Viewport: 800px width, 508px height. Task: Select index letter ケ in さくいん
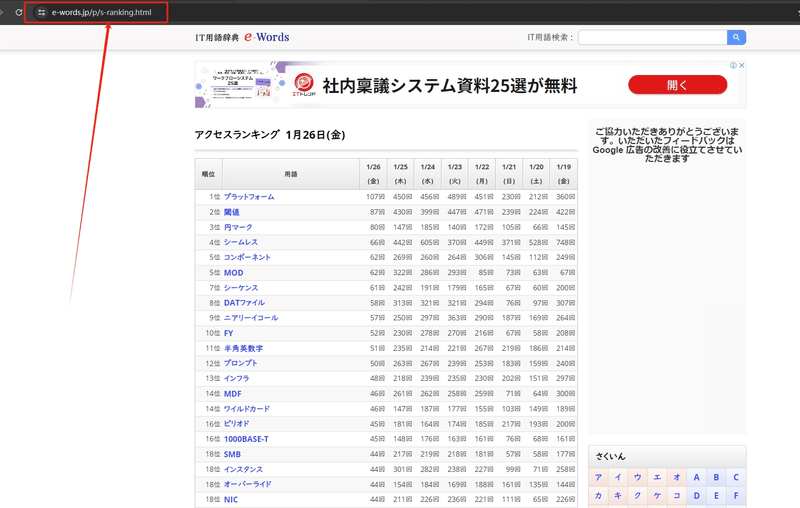pyautogui.click(x=657, y=496)
